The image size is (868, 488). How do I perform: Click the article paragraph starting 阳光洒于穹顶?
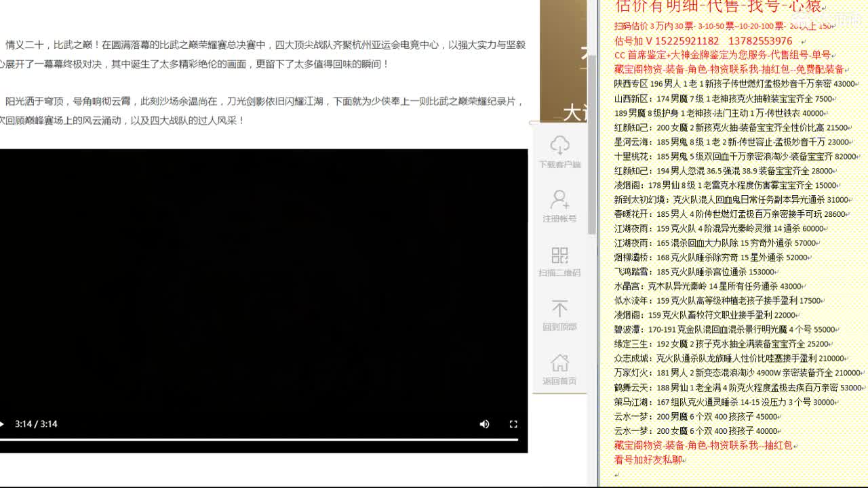(x=263, y=110)
